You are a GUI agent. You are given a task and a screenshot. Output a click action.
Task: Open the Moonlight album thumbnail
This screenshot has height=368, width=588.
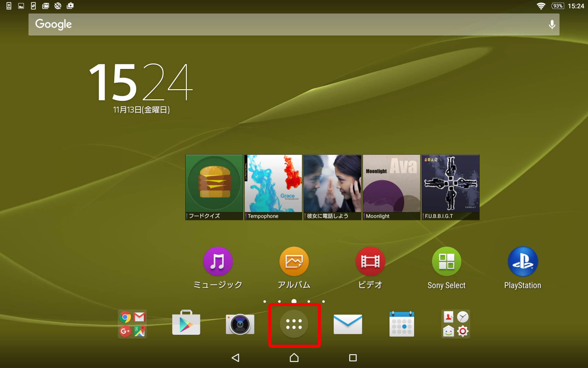pyautogui.click(x=391, y=187)
